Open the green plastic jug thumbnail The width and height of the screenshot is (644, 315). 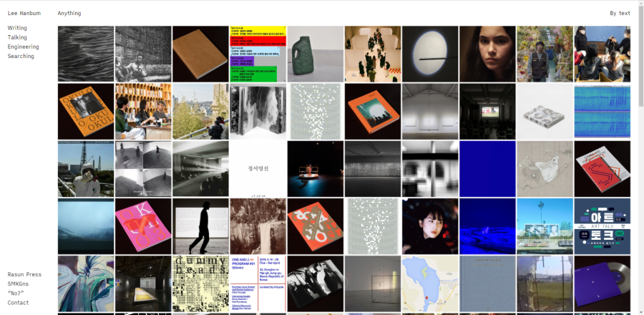point(315,54)
